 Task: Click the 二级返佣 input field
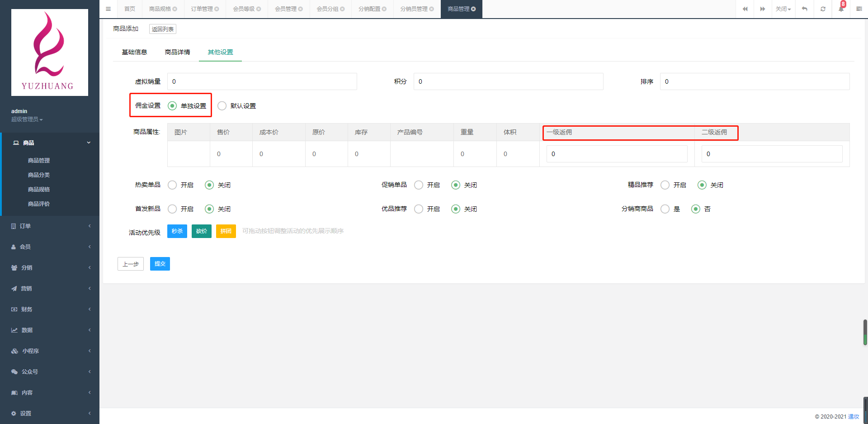772,154
